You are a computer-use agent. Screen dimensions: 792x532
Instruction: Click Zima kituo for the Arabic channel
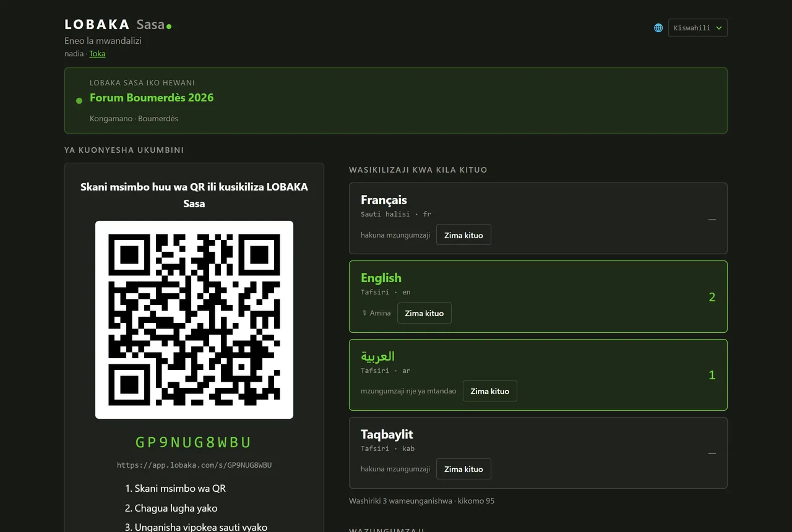tap(489, 391)
